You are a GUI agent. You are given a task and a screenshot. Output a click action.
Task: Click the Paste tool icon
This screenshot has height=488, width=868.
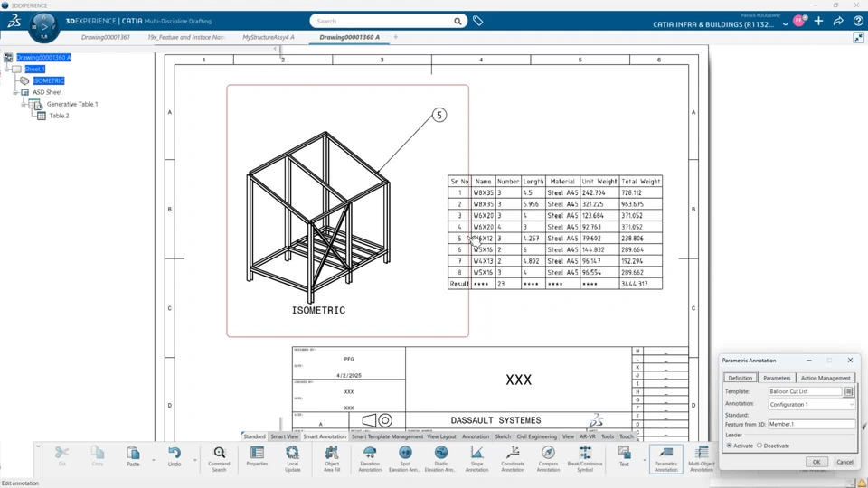tap(133, 453)
